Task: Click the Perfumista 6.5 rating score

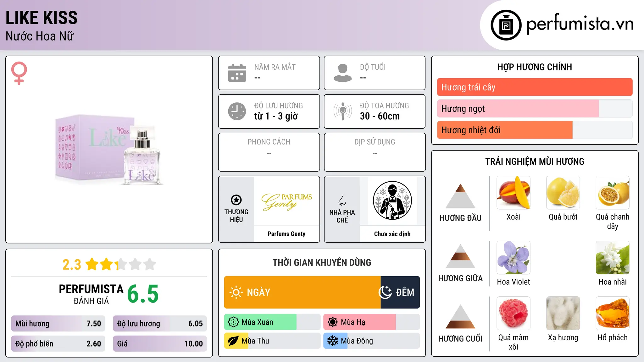Action: pyautogui.click(x=143, y=294)
